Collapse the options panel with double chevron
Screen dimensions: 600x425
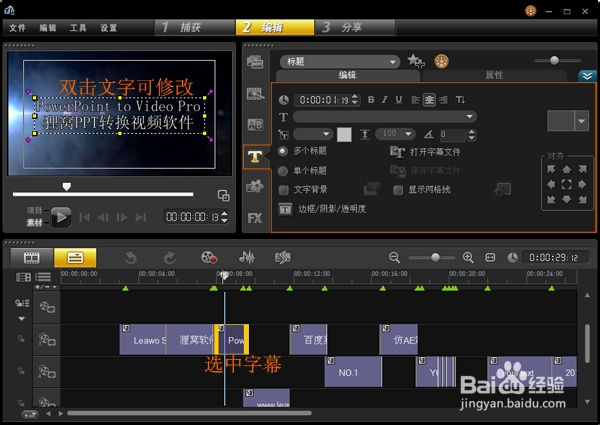tap(587, 76)
